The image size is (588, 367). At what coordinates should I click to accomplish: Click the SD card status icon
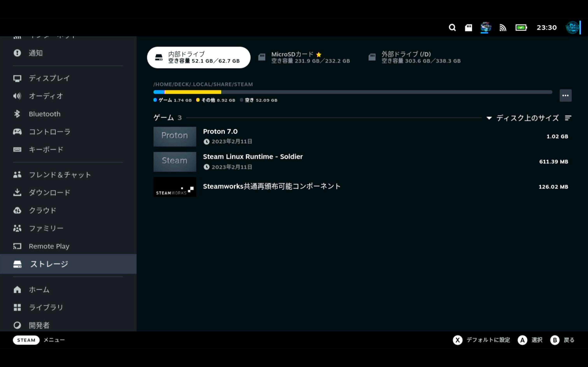coord(468,28)
